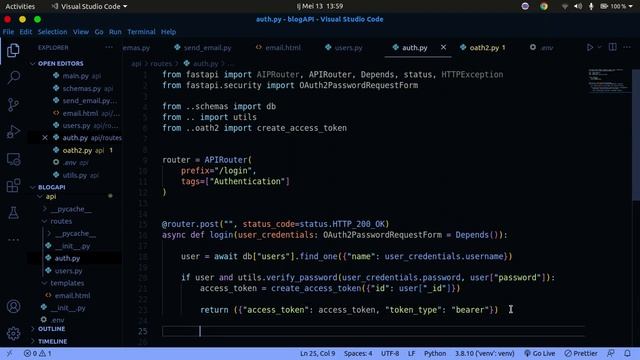Show errors and warnings in Problems panel
The height and width of the screenshot is (360, 640).
pyautogui.click(x=38, y=353)
